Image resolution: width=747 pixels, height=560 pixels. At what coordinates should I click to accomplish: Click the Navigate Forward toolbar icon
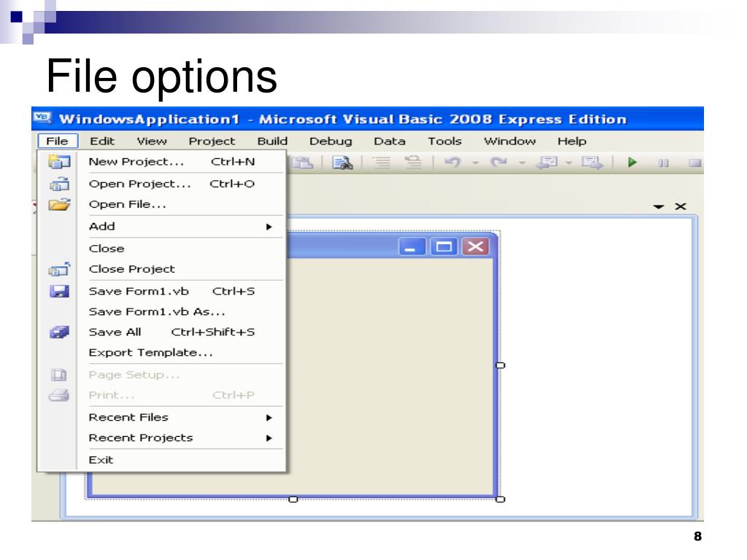pyautogui.click(x=592, y=163)
